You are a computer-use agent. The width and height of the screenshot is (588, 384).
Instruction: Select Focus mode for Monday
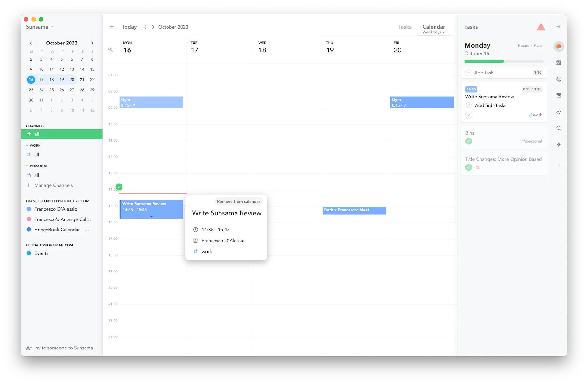523,45
